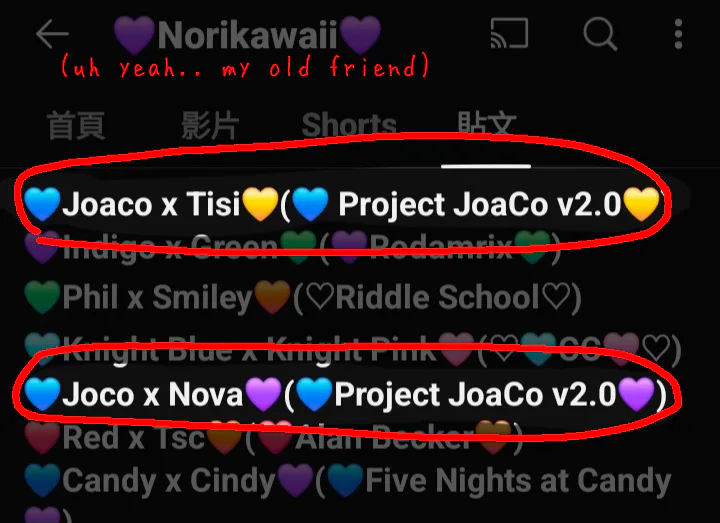Tap the search magnifier icon

click(x=600, y=34)
